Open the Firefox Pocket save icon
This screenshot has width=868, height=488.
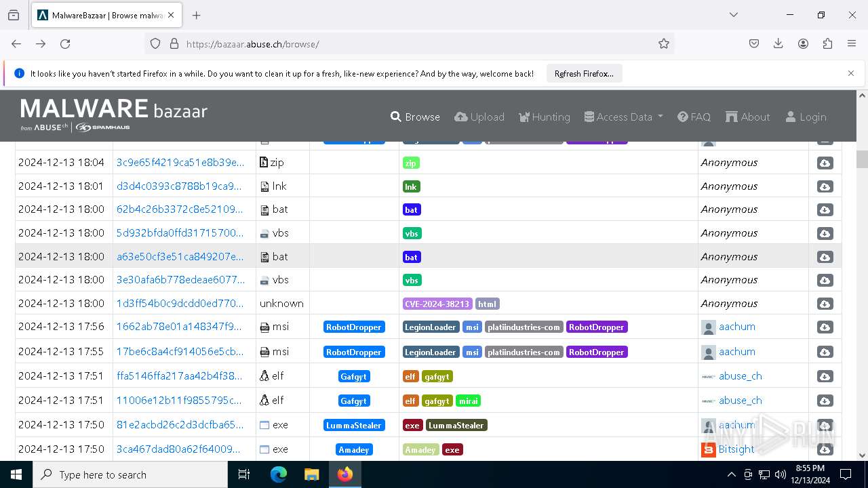pyautogui.click(x=754, y=43)
